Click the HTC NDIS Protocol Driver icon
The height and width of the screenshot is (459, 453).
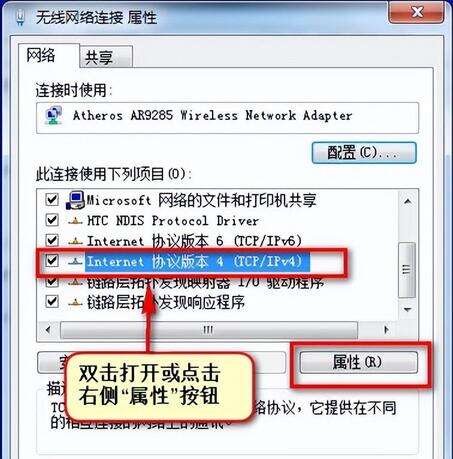coord(75,221)
